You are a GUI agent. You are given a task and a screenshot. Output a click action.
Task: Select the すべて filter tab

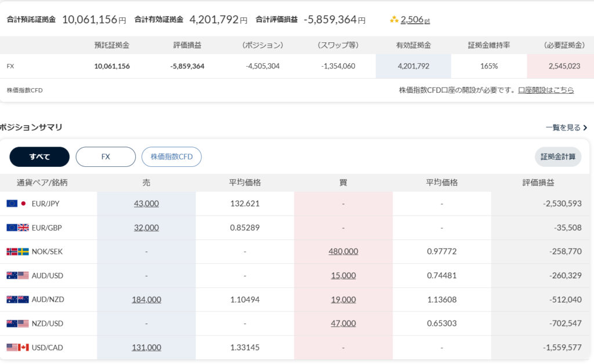coord(39,156)
